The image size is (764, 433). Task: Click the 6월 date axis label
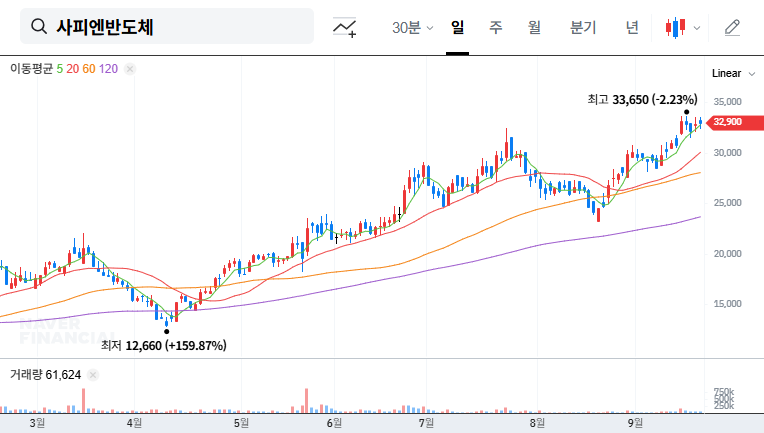334,423
